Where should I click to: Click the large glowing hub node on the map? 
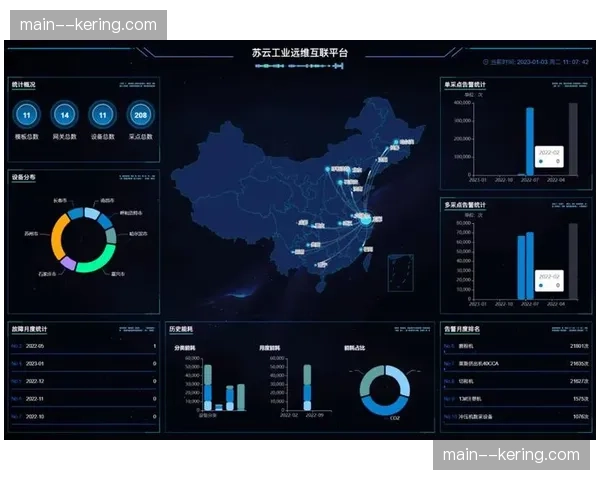(366, 219)
